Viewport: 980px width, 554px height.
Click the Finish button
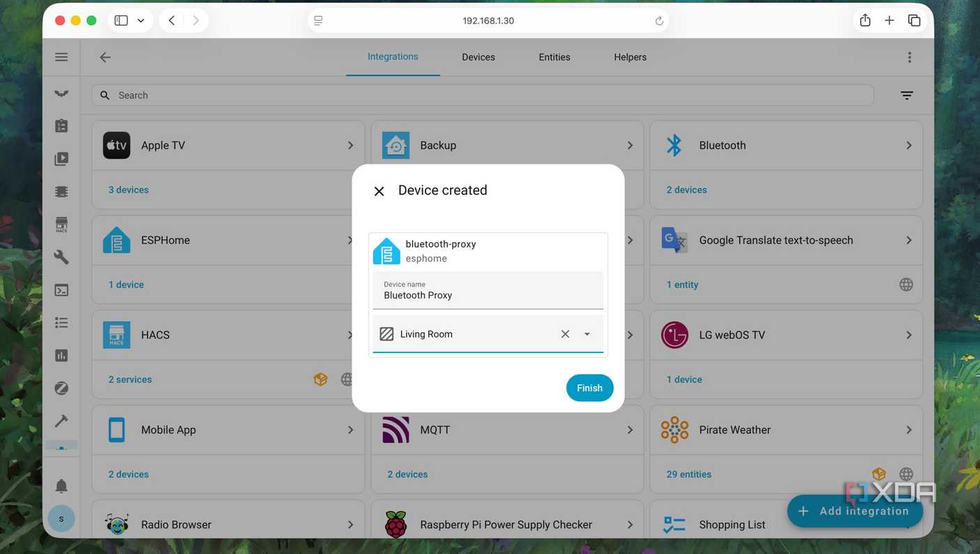click(589, 388)
